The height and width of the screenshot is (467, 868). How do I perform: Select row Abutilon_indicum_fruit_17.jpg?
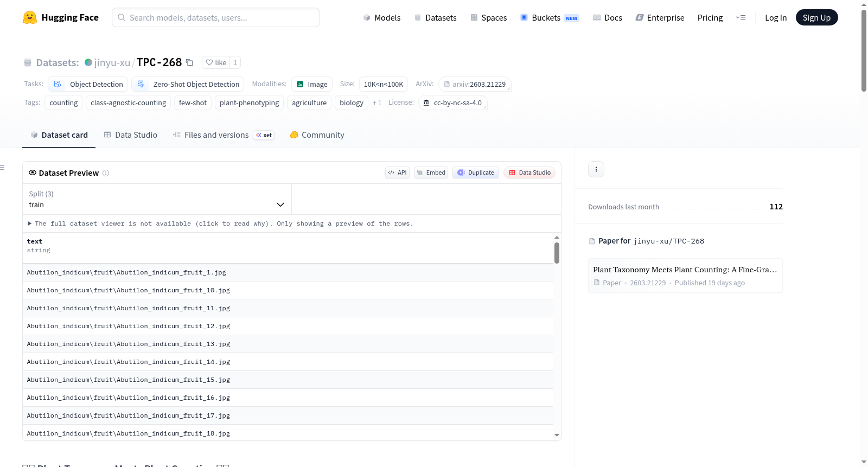click(288, 415)
